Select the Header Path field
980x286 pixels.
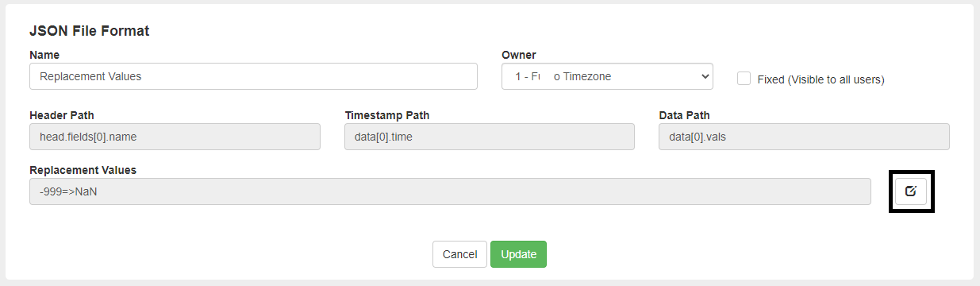[175, 137]
